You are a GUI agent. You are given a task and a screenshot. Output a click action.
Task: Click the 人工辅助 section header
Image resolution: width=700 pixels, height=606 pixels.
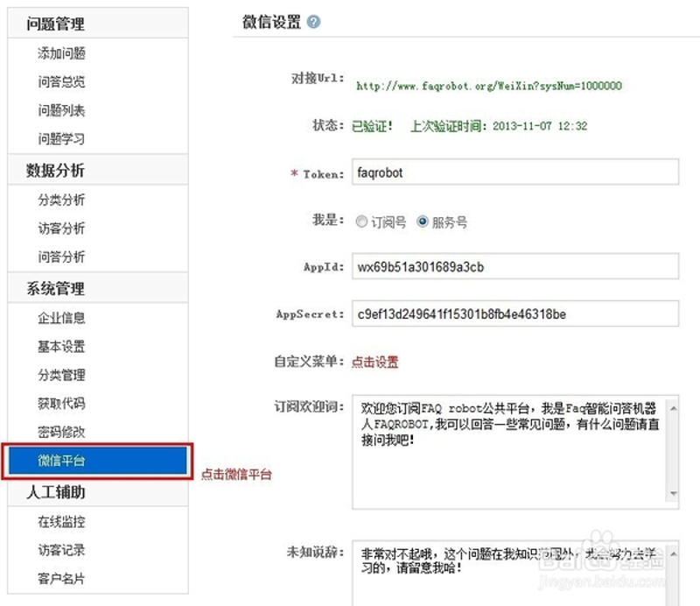(x=98, y=492)
